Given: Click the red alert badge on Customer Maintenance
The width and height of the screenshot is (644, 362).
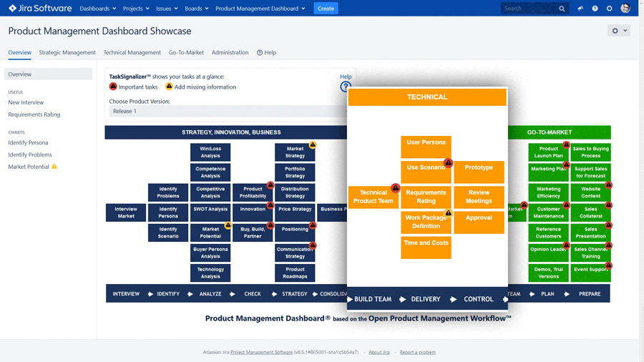Looking at the screenshot, I should click(566, 205).
